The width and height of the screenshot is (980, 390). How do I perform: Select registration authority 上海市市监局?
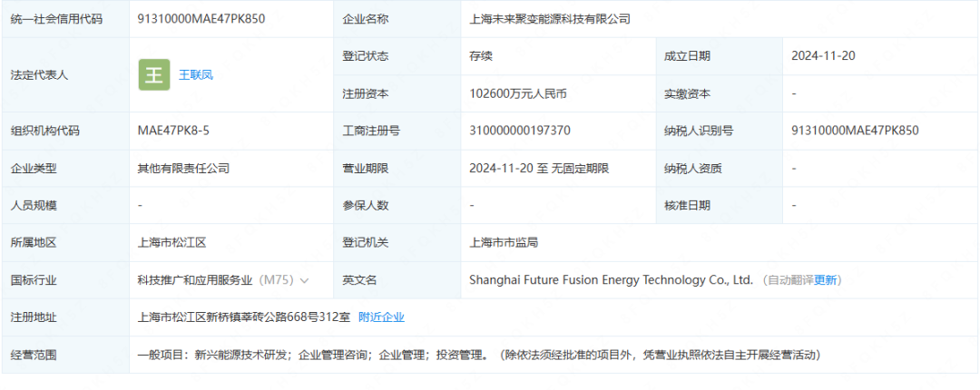point(506,242)
